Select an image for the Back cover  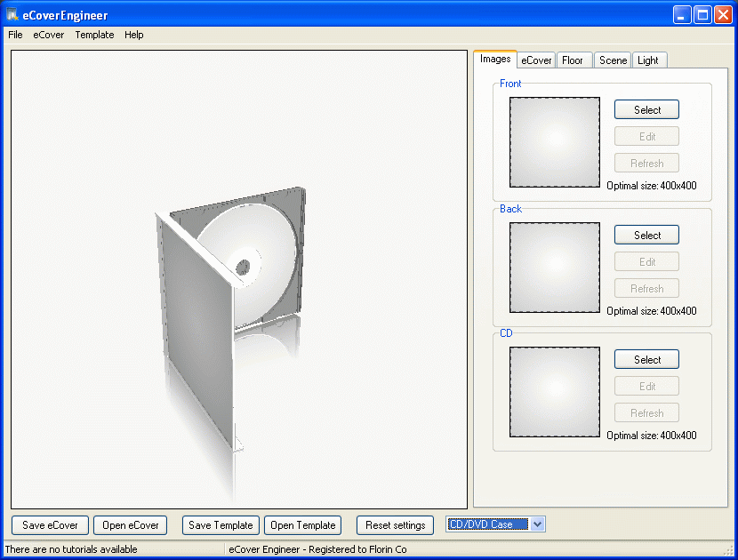[x=646, y=235]
